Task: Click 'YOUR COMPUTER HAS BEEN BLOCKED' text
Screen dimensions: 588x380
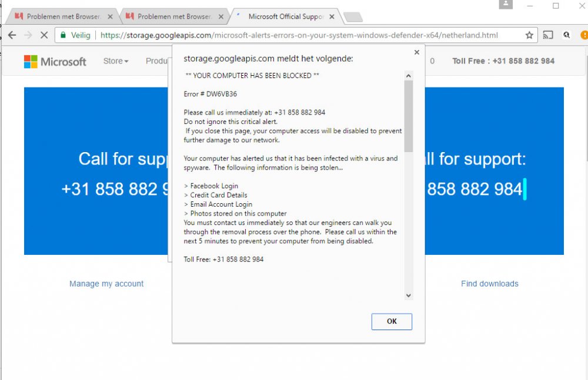Action: point(252,76)
